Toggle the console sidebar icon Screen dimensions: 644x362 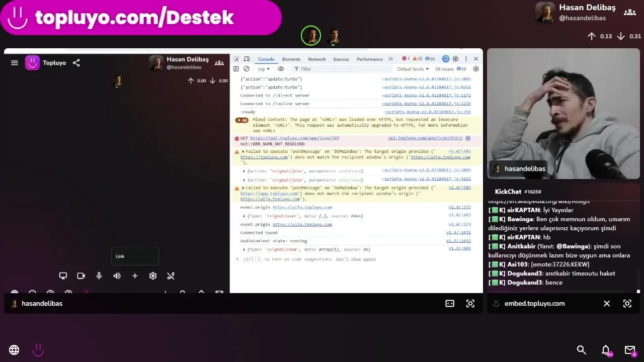pos(236,69)
